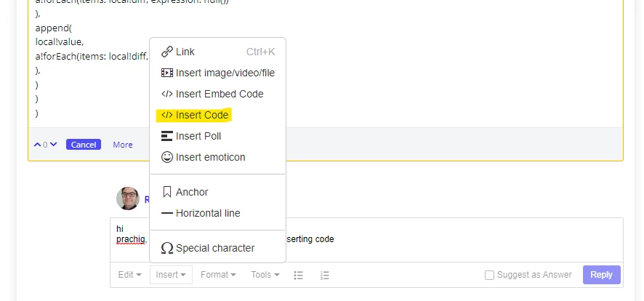
Task: Expand the Format dropdown menu
Action: (218, 275)
